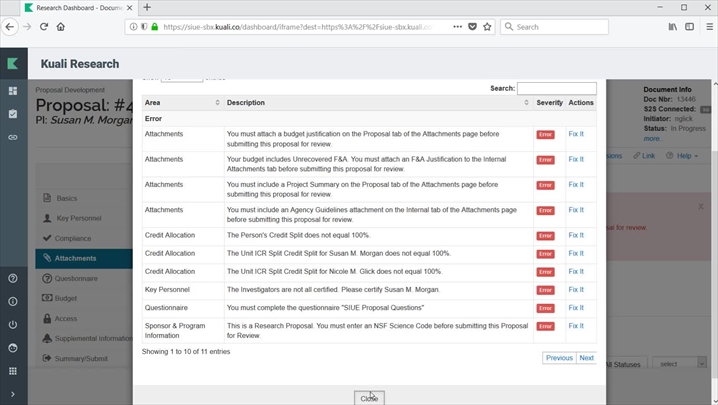
Task: Open a new browser tab
Action: tap(147, 7)
